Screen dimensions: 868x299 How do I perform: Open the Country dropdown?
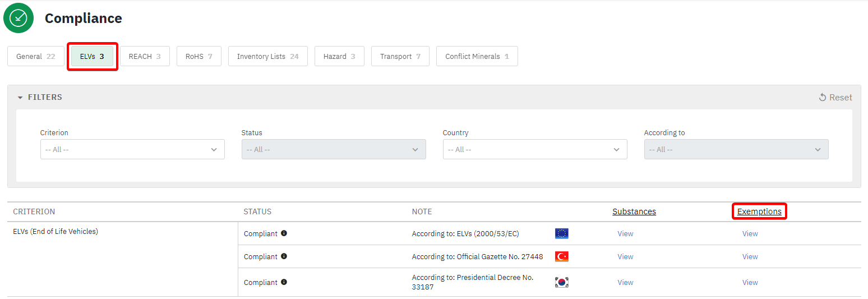tap(534, 150)
